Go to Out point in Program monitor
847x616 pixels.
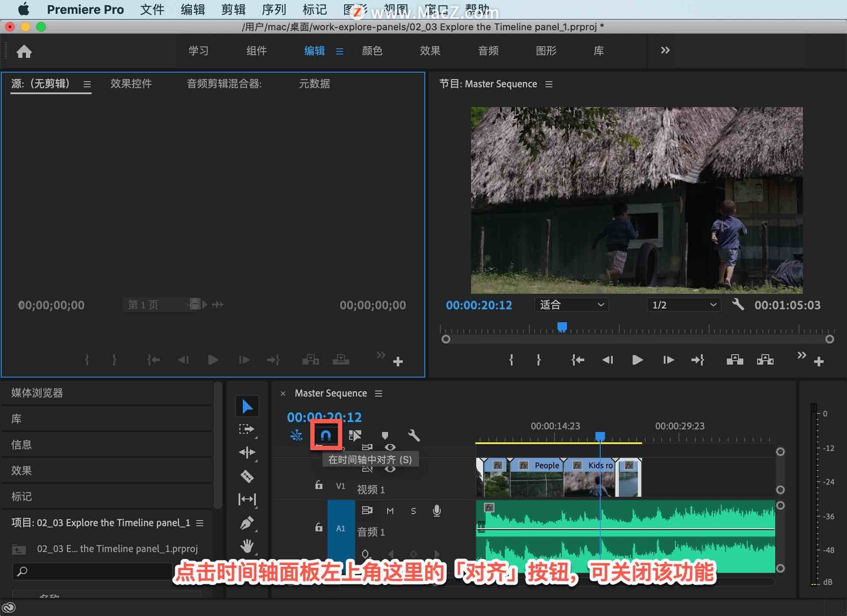click(697, 360)
